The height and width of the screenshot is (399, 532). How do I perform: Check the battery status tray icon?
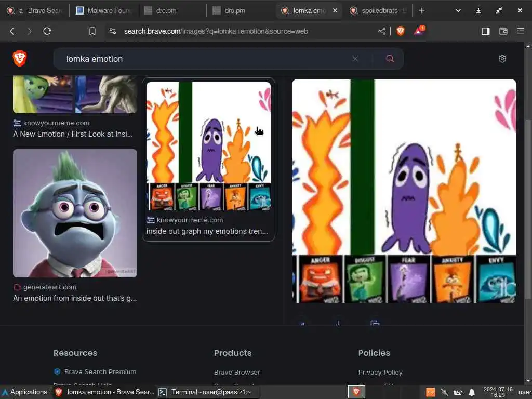pos(458,392)
